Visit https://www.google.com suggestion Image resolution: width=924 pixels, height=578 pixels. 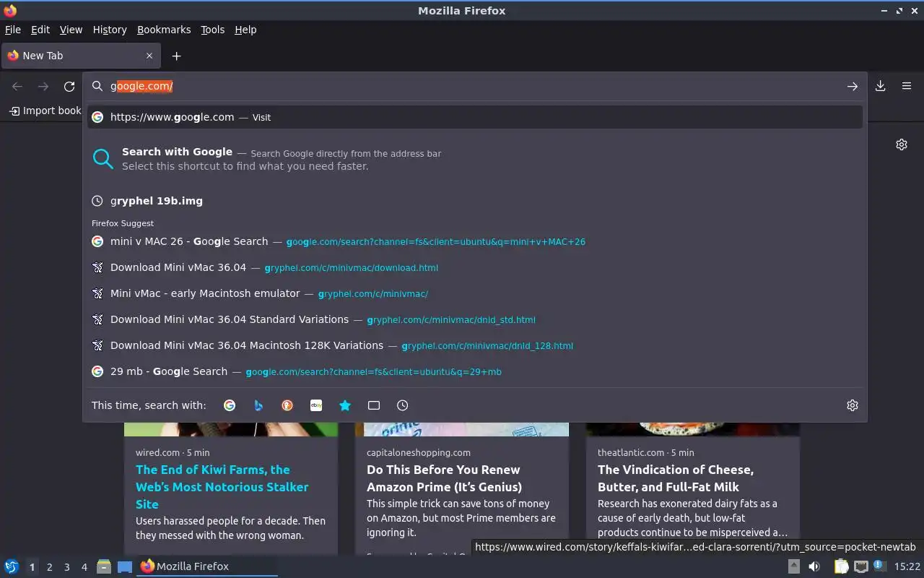475,117
